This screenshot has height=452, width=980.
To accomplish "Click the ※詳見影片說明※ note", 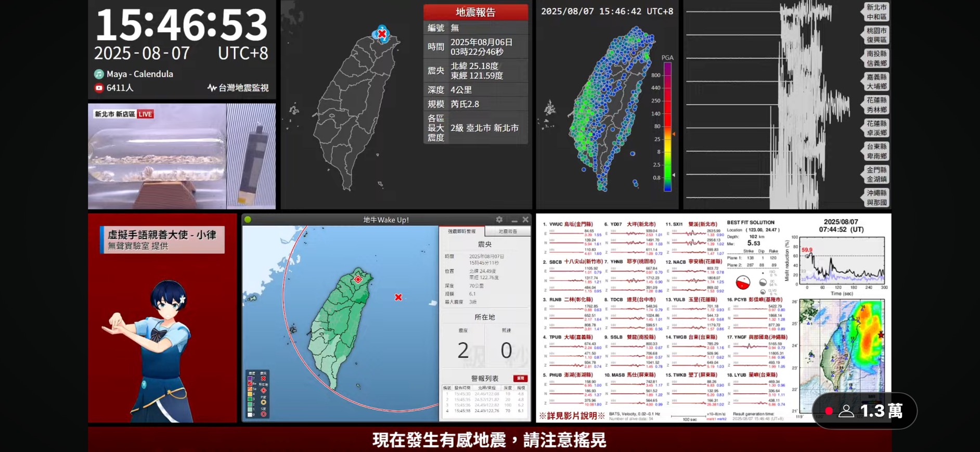I will [572, 416].
